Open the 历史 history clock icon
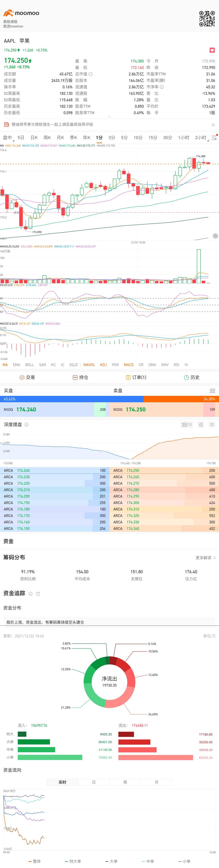 [186, 377]
